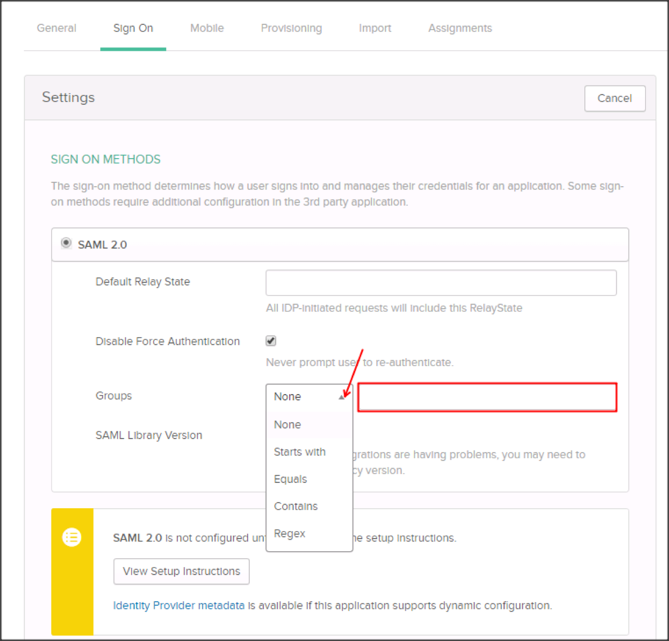Click View Setup Instructions button
The image size is (669, 641).
[181, 571]
